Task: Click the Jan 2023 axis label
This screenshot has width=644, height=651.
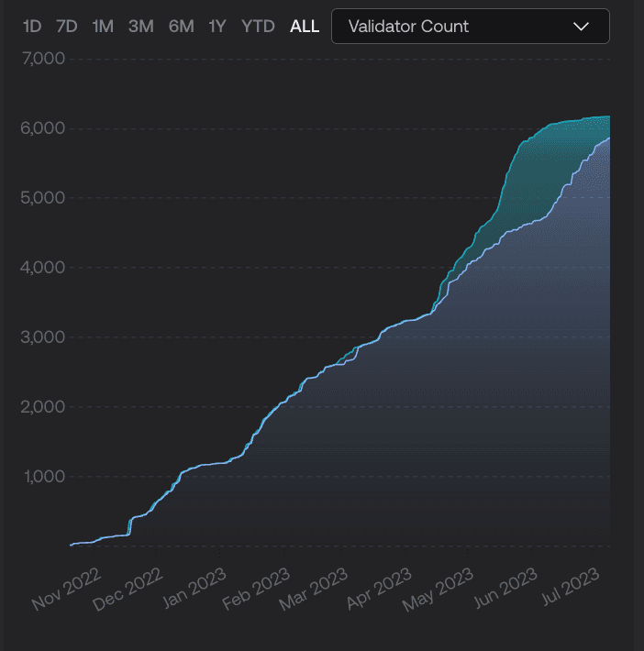Action: pos(193,589)
